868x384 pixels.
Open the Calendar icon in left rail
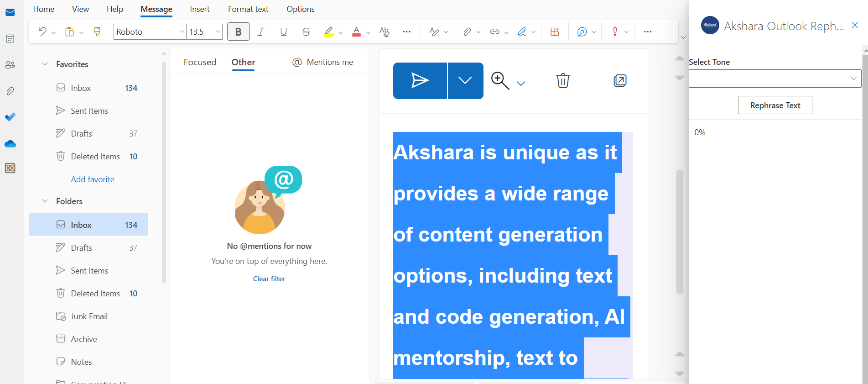click(10, 39)
